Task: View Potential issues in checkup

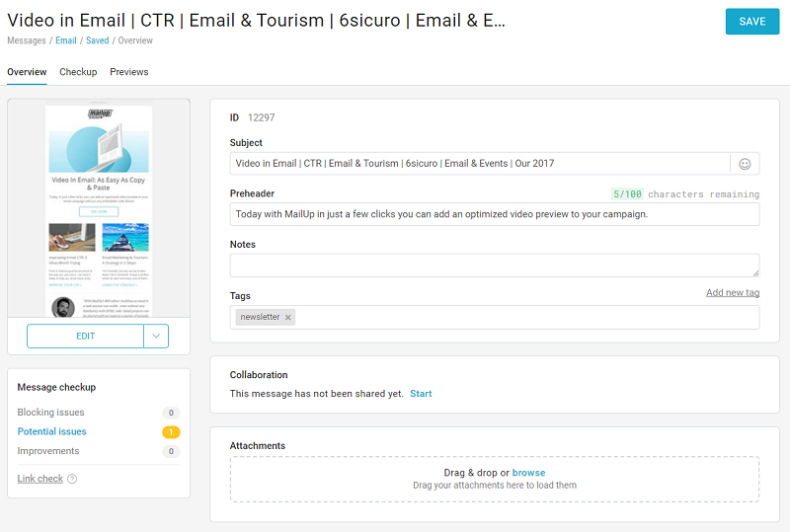Action: [52, 432]
